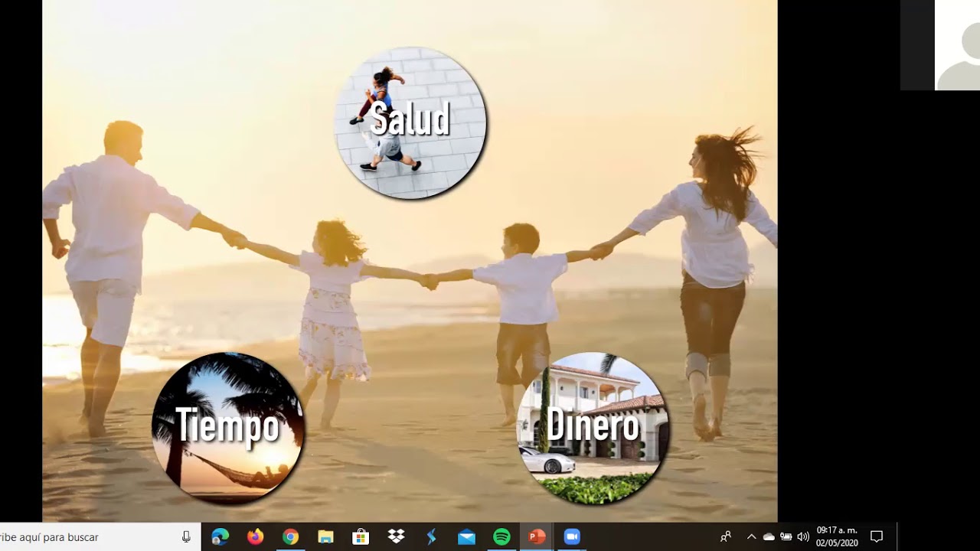Click the microphone icon in the search box
980x551 pixels.
pos(186,537)
